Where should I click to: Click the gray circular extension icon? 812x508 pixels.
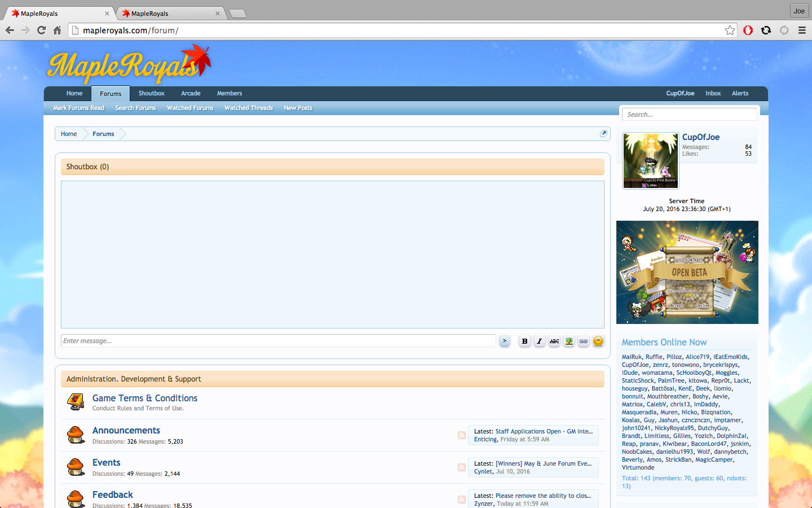point(784,30)
